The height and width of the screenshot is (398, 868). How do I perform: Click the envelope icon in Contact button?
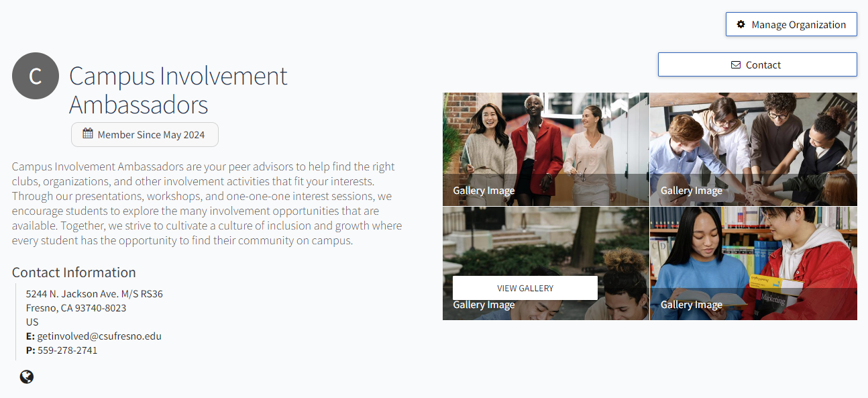click(736, 65)
